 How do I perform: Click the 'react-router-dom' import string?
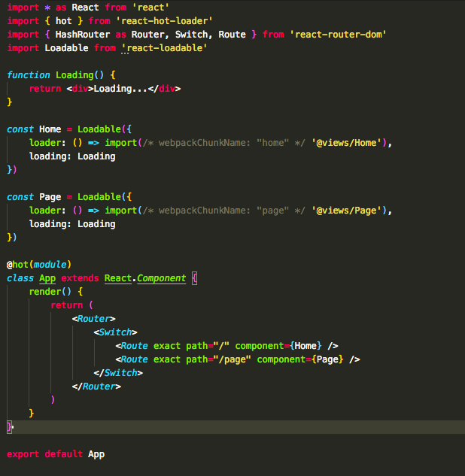(338, 35)
